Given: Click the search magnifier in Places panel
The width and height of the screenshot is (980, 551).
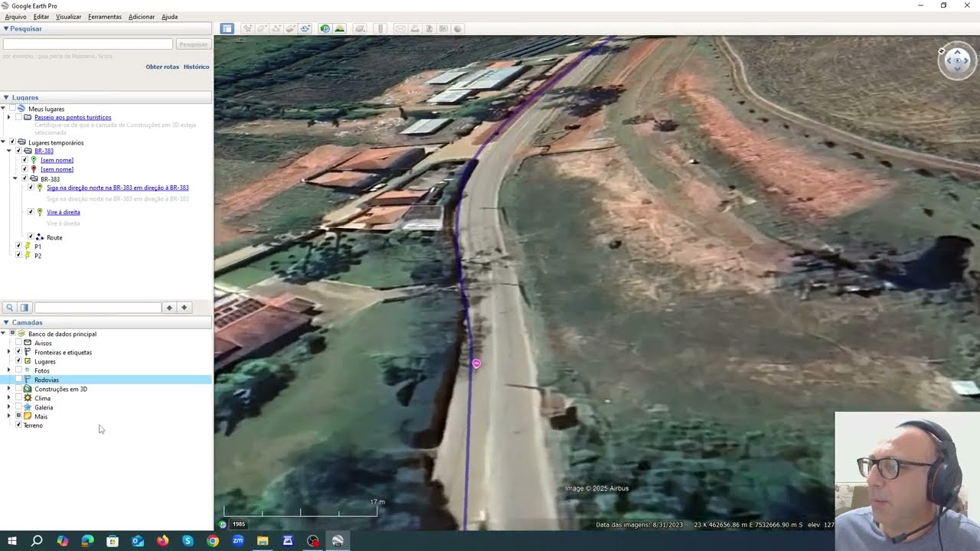Looking at the screenshot, I should click(x=9, y=308).
